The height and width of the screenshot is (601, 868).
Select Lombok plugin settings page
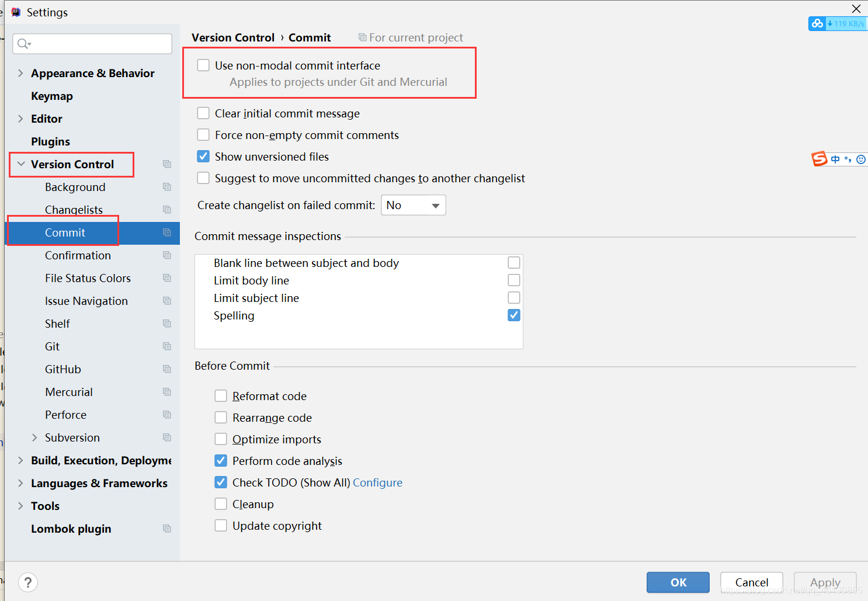coord(71,529)
